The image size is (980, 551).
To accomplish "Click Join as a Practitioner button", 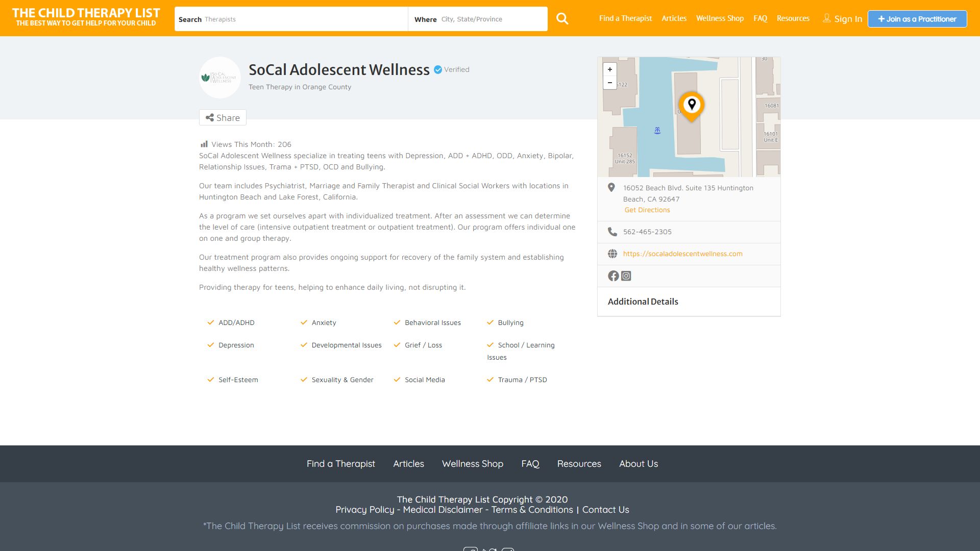I will click(917, 19).
